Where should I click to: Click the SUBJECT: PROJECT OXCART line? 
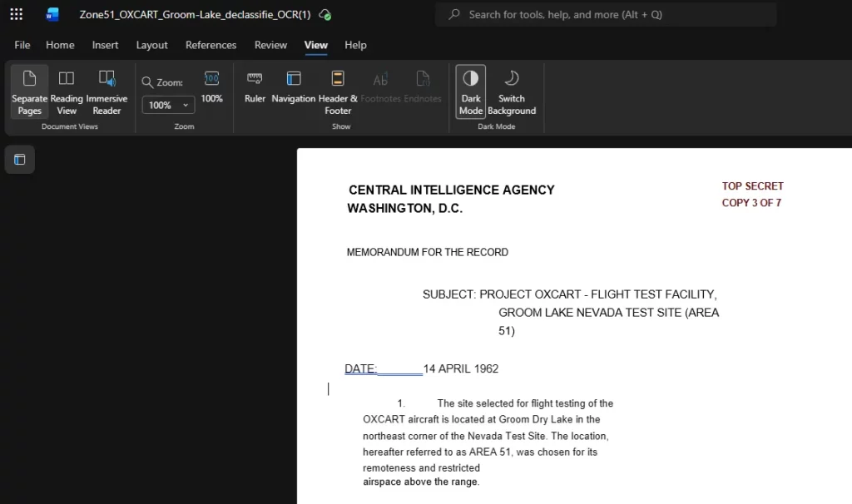[570, 294]
